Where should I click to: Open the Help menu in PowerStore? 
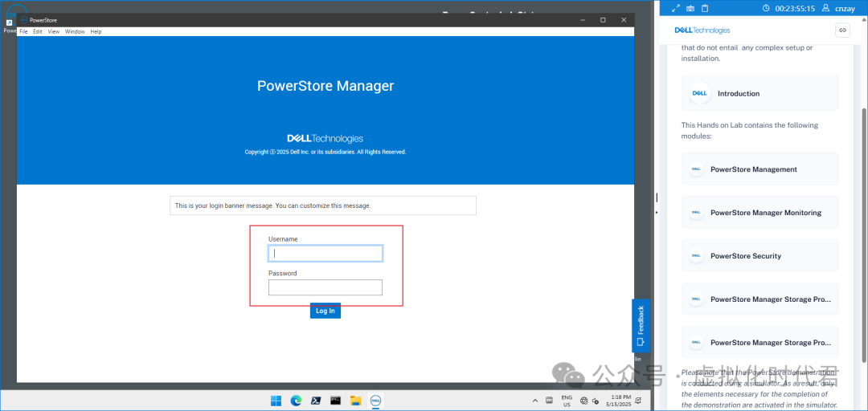(x=96, y=31)
